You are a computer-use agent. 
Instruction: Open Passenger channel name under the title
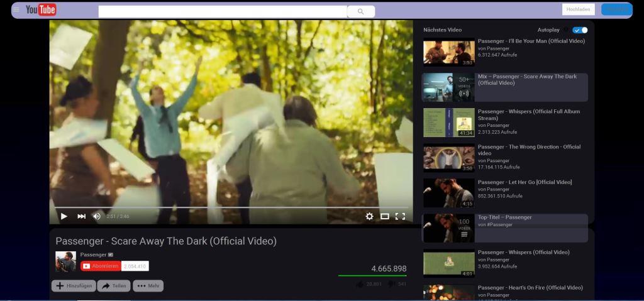pyautogui.click(x=93, y=254)
